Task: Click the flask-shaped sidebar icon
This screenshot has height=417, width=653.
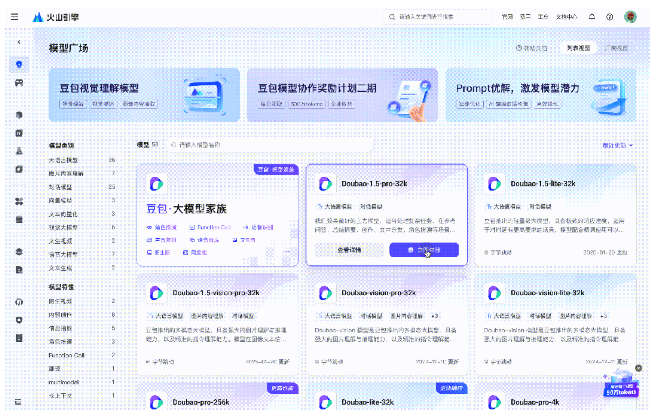Action: click(x=19, y=151)
